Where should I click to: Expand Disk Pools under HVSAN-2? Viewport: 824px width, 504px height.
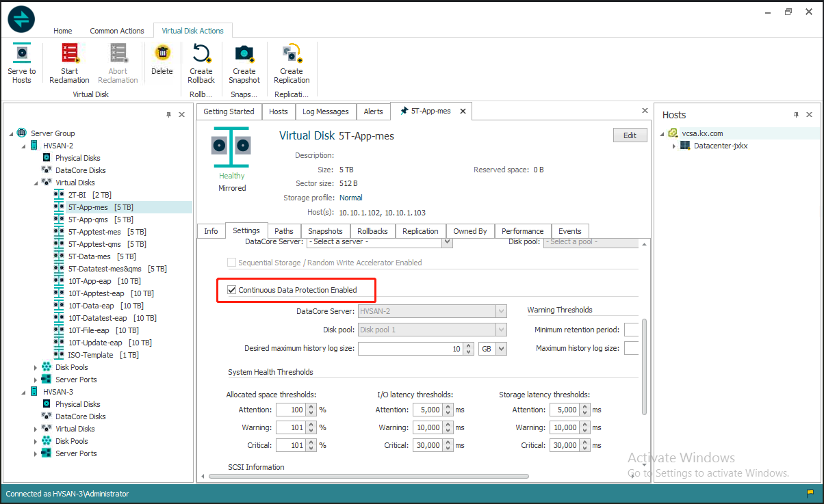pyautogui.click(x=36, y=367)
